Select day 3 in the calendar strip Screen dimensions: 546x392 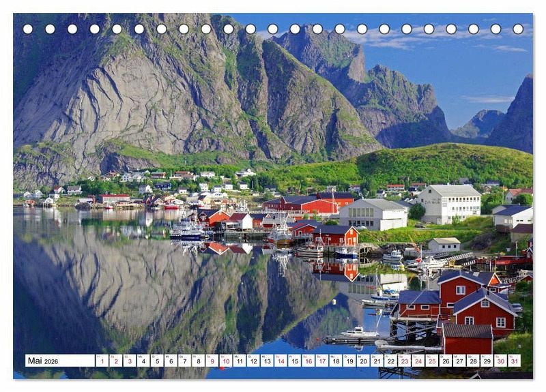click(x=130, y=361)
